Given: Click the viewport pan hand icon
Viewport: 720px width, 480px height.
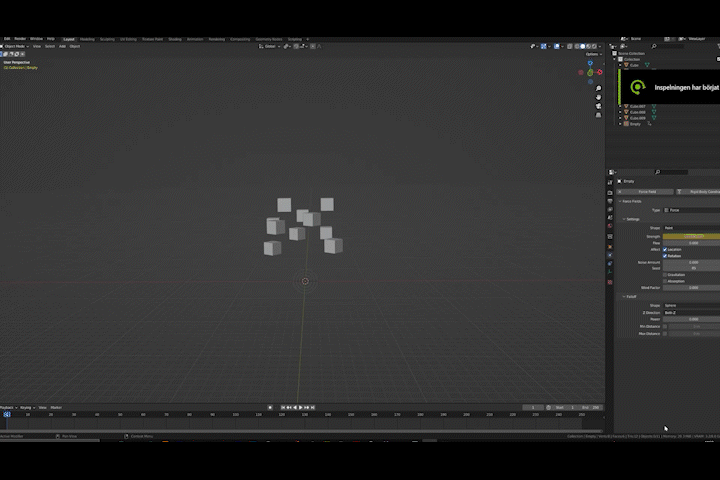Looking at the screenshot, I should point(598,97).
